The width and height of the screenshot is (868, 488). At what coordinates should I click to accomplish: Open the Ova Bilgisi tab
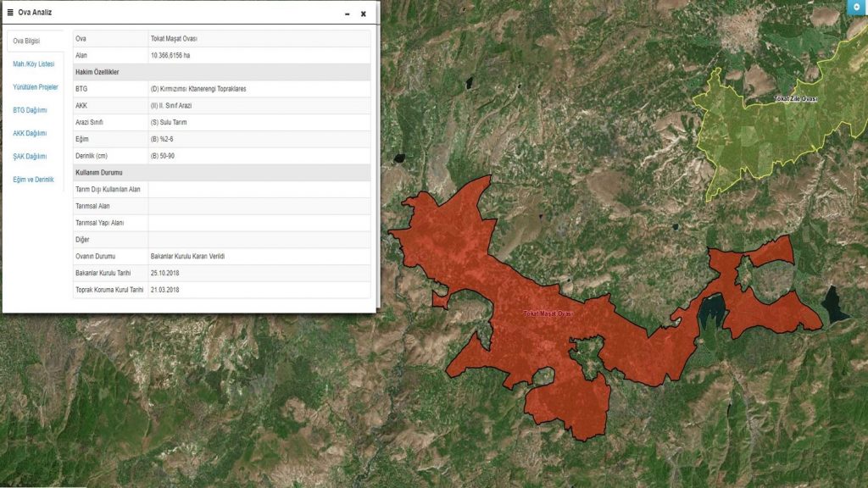[x=26, y=41]
